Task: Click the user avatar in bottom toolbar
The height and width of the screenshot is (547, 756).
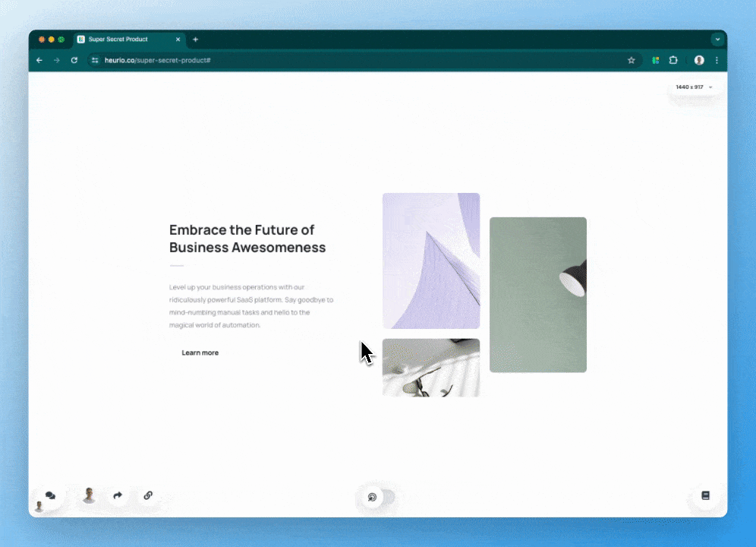Action: pyautogui.click(x=90, y=495)
